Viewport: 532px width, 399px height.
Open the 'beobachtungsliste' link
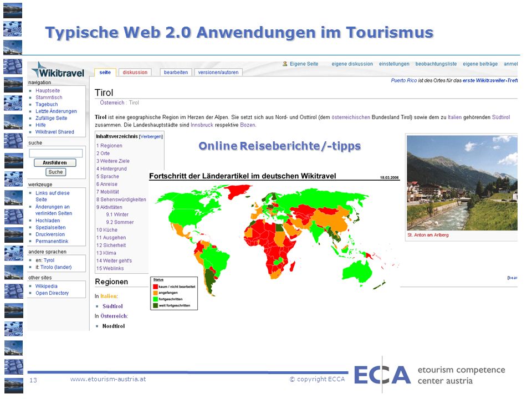(x=436, y=64)
